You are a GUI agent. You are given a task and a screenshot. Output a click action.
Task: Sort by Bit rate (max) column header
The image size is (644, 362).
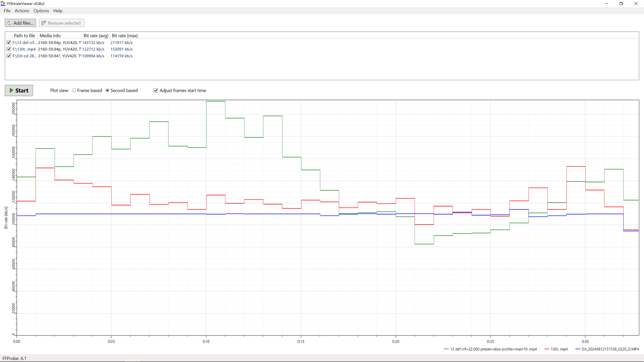124,36
